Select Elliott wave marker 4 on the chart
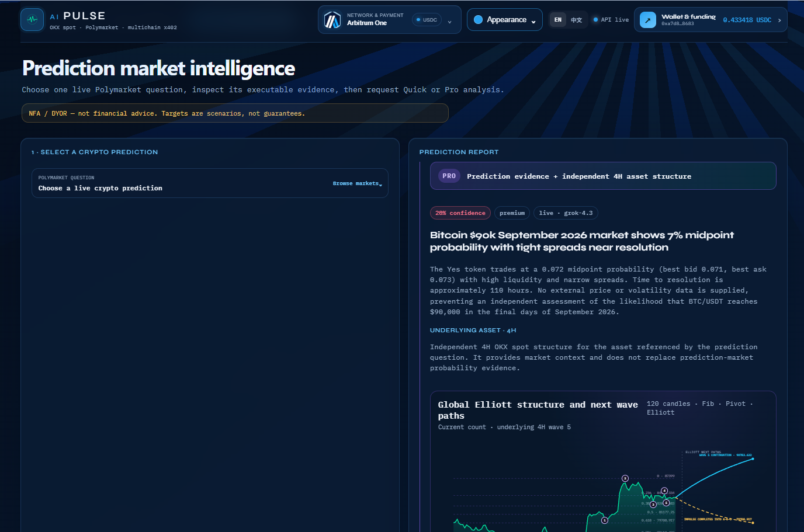Viewport: 804px width, 532px height. 664,491
